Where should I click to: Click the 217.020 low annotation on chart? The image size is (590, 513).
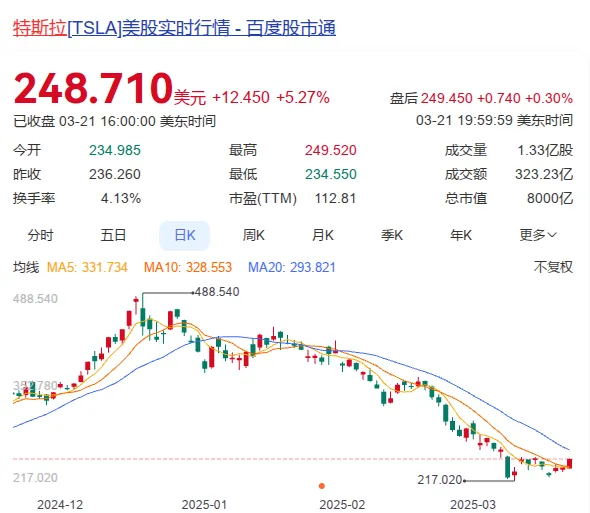tap(439, 480)
